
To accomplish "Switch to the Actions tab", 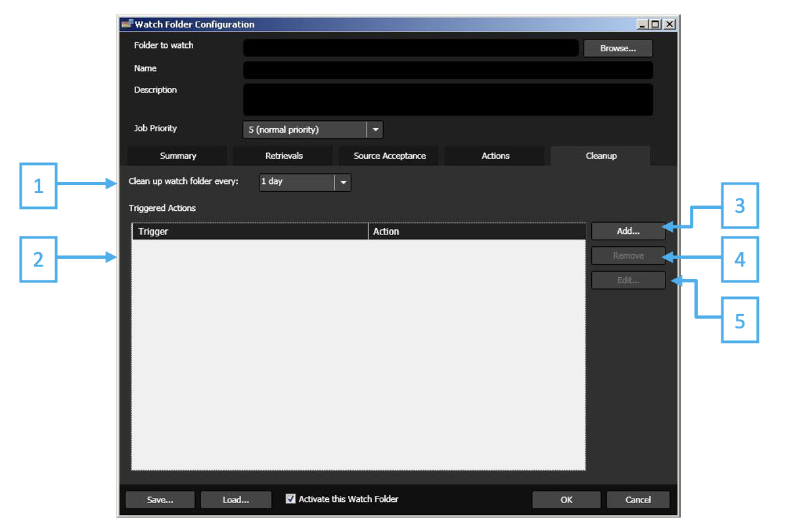I will [x=495, y=156].
